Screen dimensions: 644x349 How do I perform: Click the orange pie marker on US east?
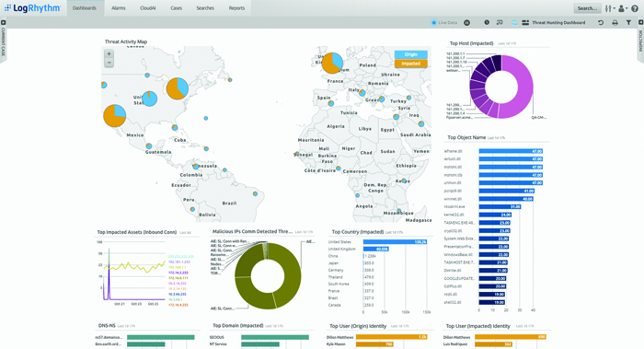178,88
